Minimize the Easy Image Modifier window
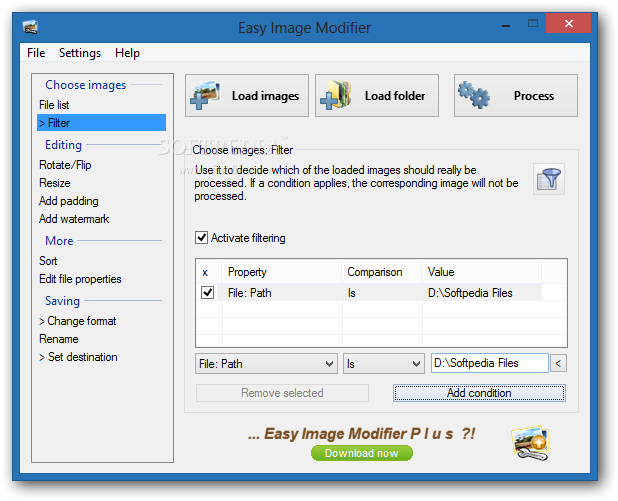The height and width of the screenshot is (501, 618). click(x=506, y=24)
